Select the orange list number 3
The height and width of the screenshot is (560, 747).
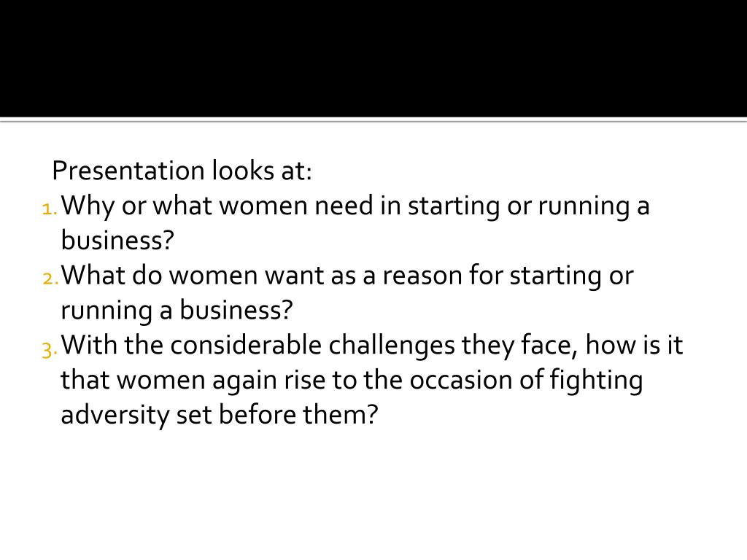pos(50,350)
